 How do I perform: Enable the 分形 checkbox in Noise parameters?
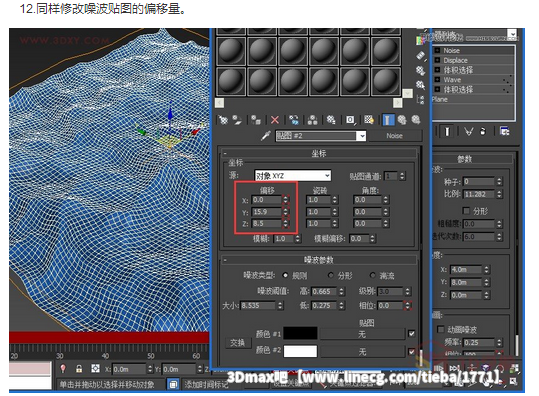[x=466, y=211]
